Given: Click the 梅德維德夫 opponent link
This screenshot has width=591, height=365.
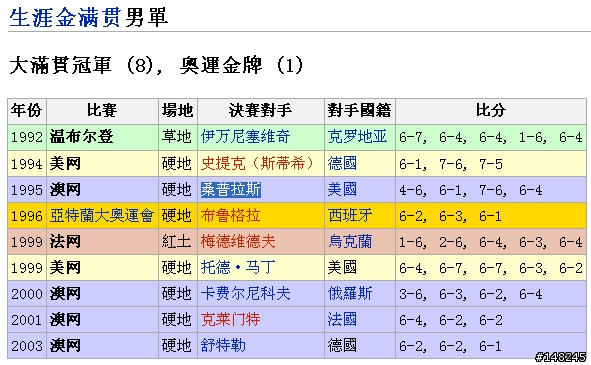Looking at the screenshot, I should pyautogui.click(x=238, y=242).
